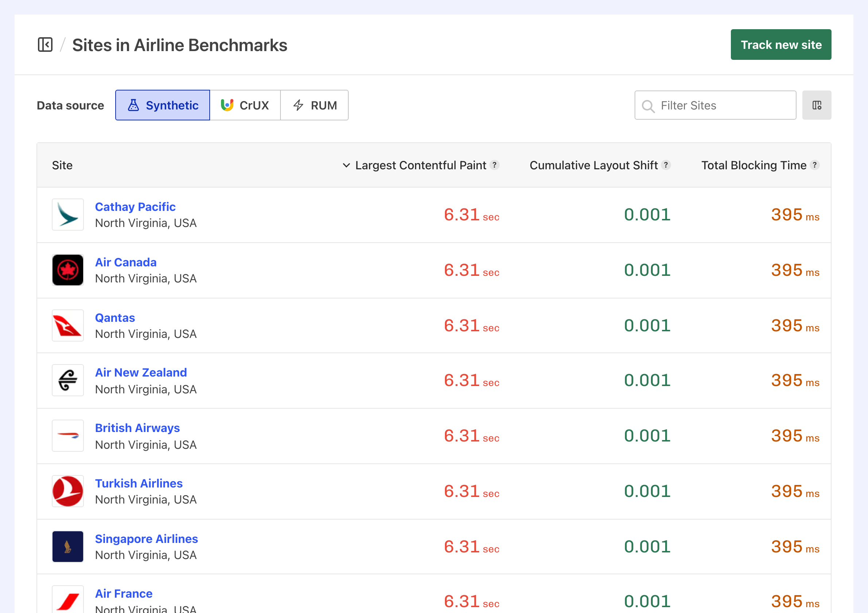Click the Site column header
868x613 pixels.
click(x=62, y=165)
